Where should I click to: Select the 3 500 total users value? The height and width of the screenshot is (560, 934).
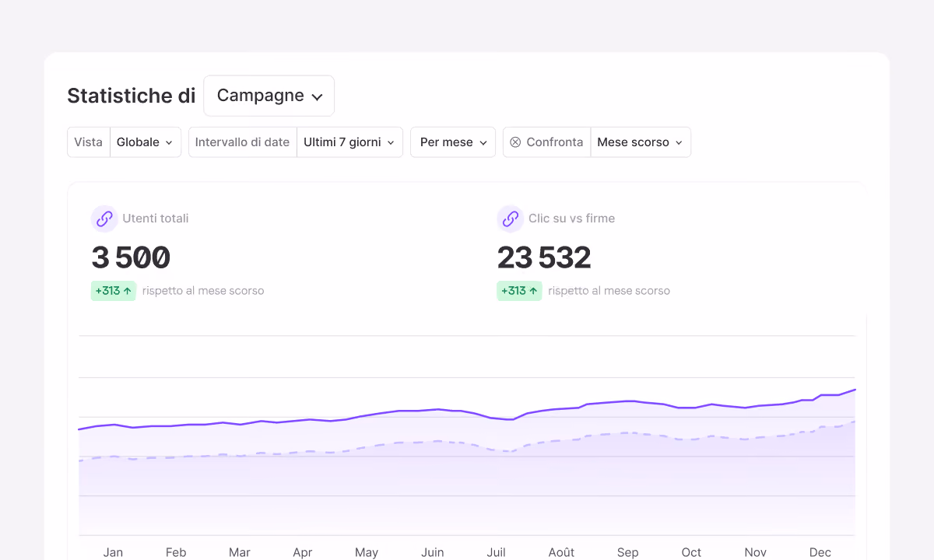click(131, 257)
